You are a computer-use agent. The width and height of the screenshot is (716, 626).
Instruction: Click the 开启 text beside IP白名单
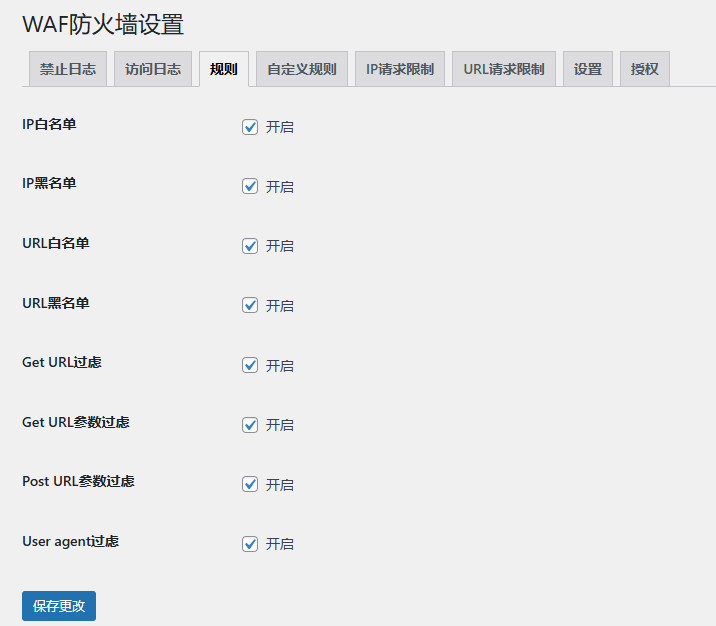point(280,127)
